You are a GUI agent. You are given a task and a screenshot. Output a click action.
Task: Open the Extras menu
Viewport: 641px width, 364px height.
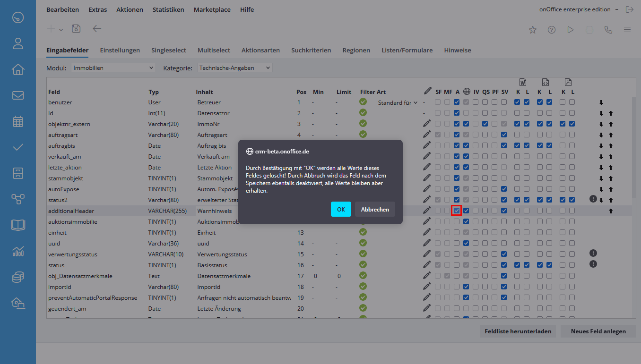(x=98, y=9)
